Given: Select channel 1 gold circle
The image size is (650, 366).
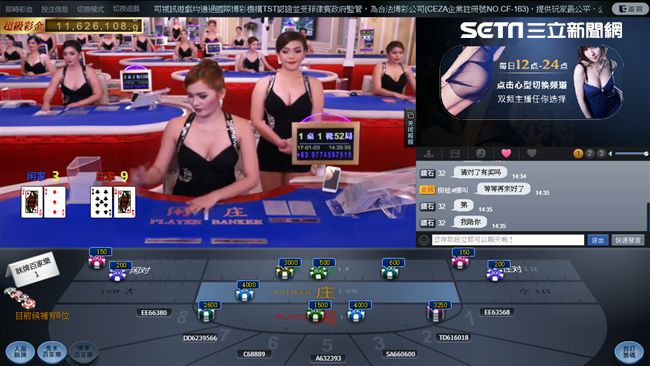Looking at the screenshot, I should coord(578,153).
